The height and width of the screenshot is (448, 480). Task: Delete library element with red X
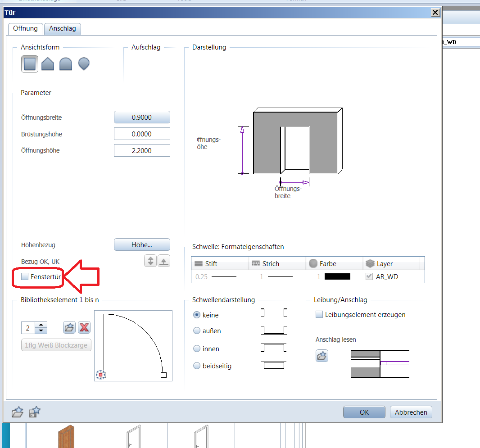[84, 327]
